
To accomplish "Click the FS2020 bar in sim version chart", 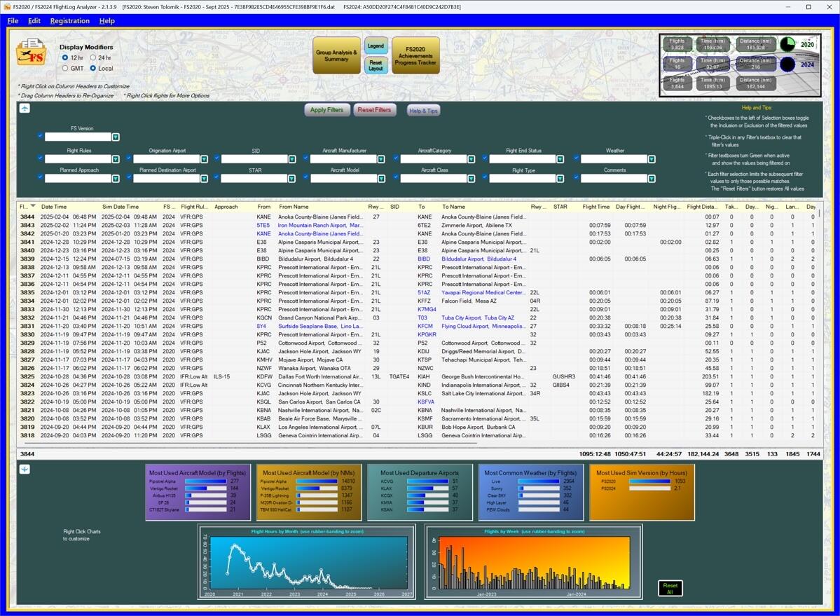I will tap(649, 481).
